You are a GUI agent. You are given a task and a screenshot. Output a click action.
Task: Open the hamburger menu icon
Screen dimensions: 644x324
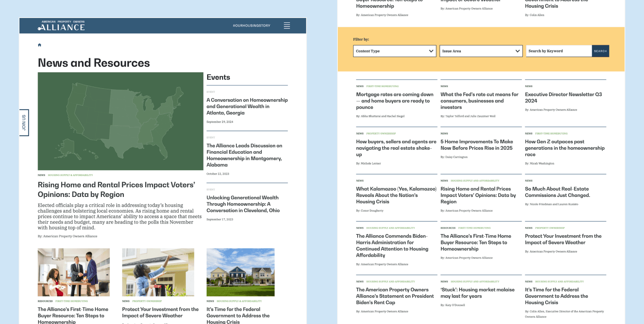coord(287,26)
